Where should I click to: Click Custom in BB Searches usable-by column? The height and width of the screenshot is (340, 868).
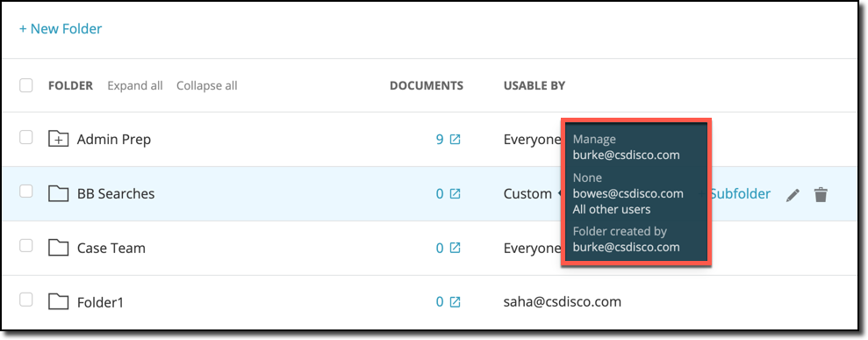(527, 194)
